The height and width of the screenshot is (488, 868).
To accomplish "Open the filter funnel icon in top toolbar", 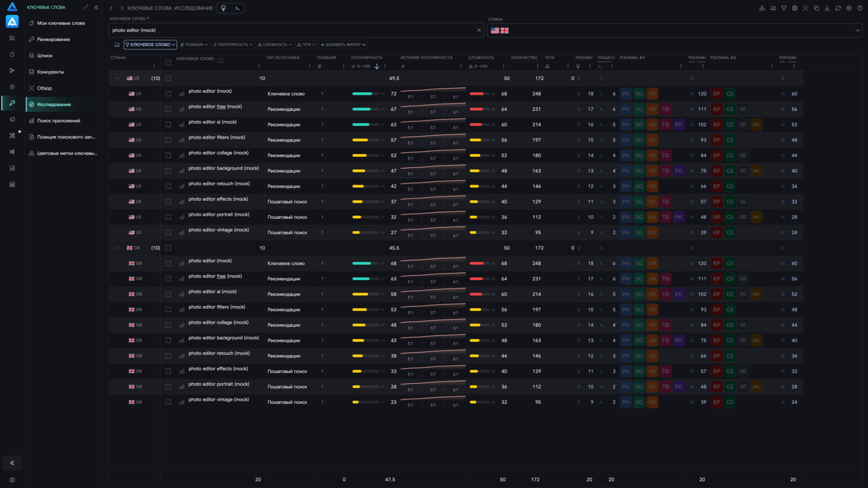I will (x=784, y=8).
